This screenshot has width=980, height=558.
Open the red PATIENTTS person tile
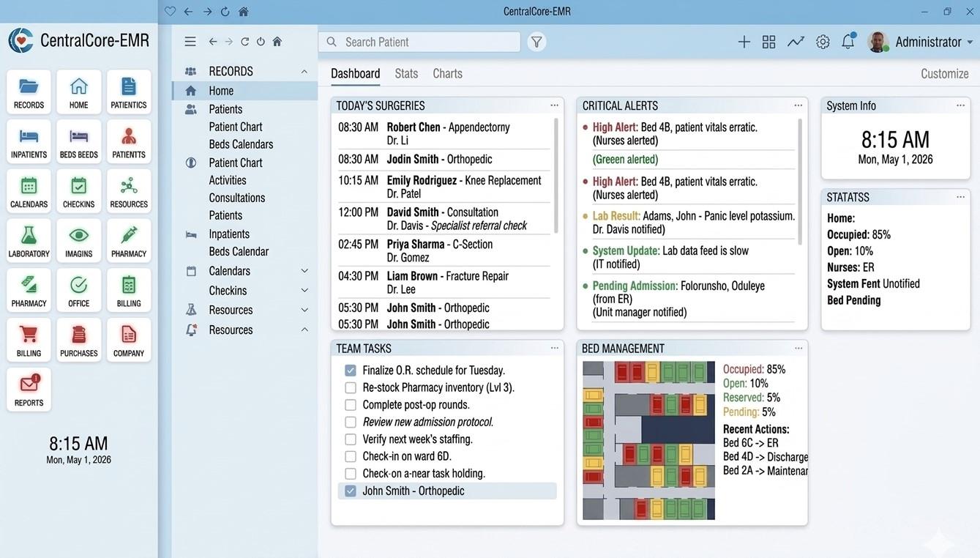tap(129, 141)
